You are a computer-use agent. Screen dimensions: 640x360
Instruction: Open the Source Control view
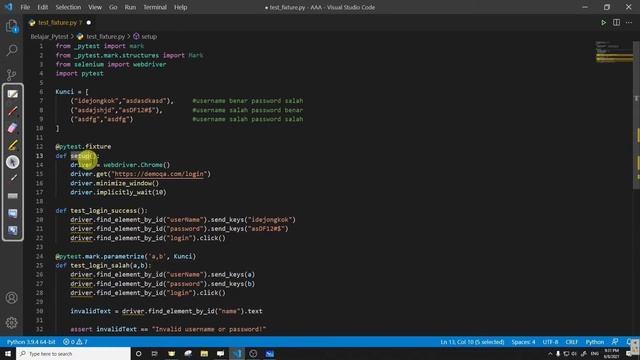tap(11, 74)
